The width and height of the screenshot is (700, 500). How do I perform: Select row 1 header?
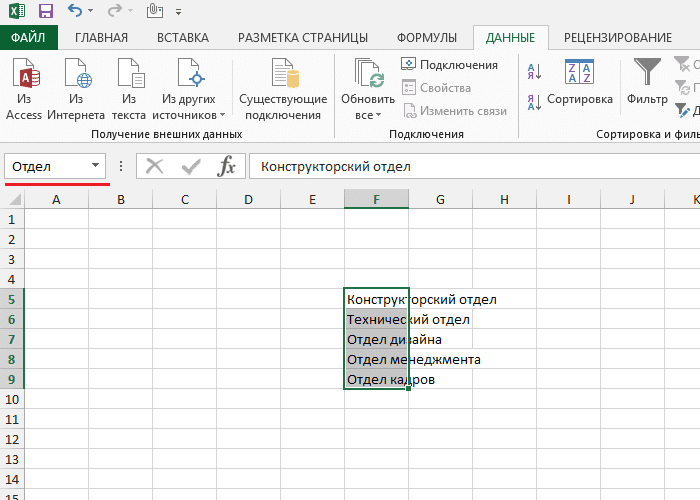(x=12, y=219)
